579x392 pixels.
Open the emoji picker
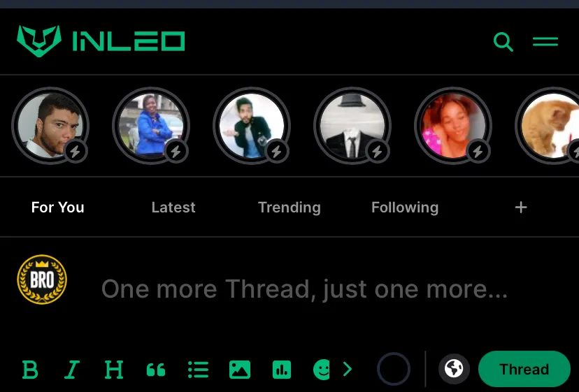tap(321, 370)
